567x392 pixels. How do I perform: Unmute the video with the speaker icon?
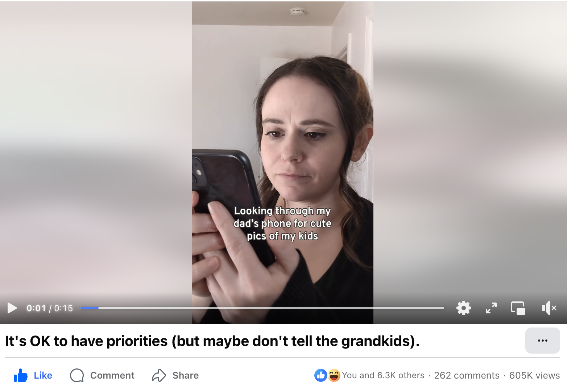(549, 308)
